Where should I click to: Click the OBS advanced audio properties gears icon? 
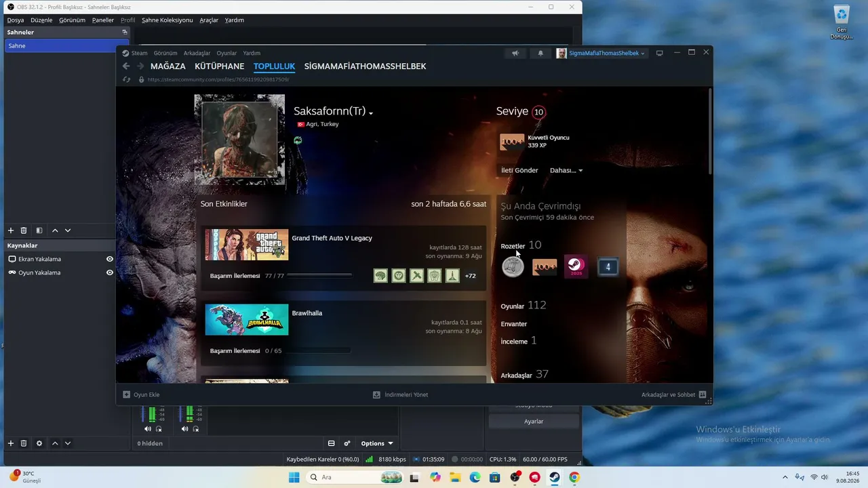click(347, 443)
